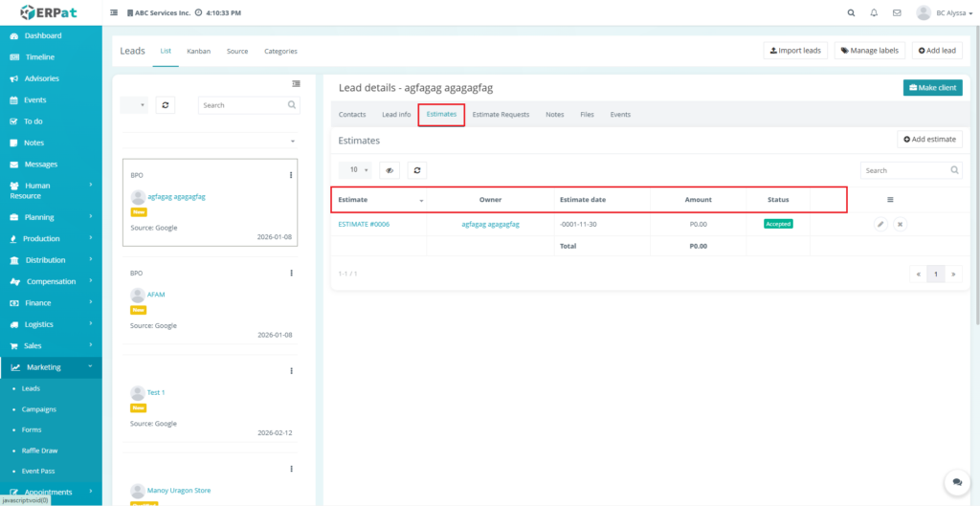Switch to the Estimate Requests tab
Image resolution: width=980 pixels, height=506 pixels.
[501, 115]
